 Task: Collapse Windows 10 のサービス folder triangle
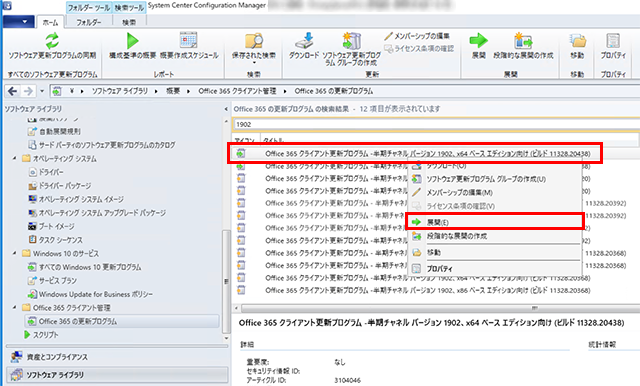[15, 253]
